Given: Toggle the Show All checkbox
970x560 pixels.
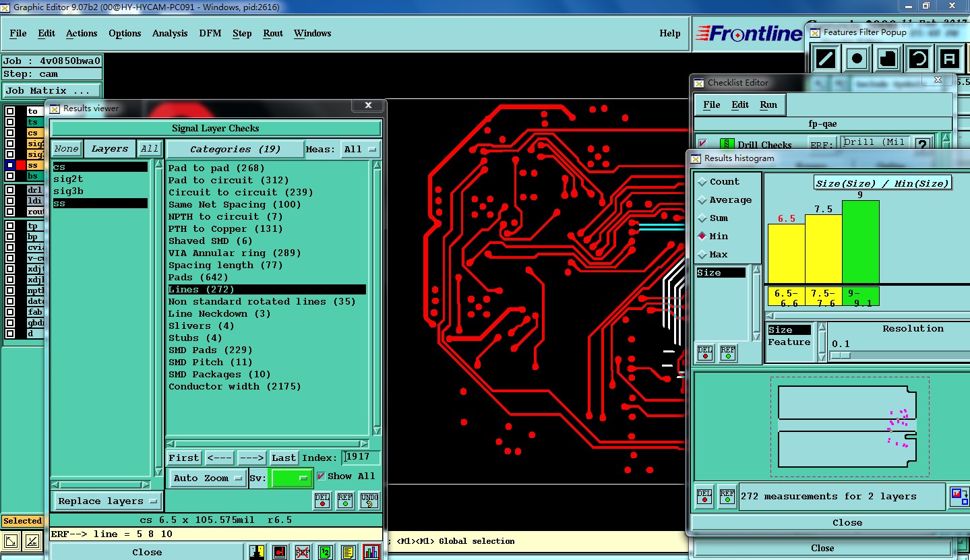Looking at the screenshot, I should (x=321, y=476).
